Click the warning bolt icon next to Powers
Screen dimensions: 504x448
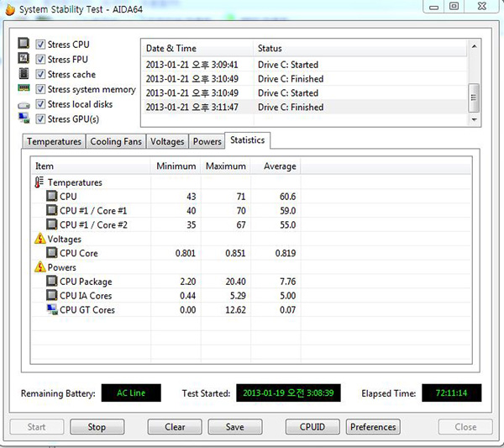click(x=39, y=266)
